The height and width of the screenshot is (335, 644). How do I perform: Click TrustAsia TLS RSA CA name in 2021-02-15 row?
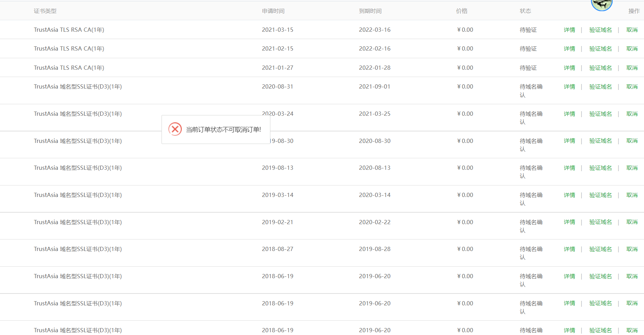point(69,49)
